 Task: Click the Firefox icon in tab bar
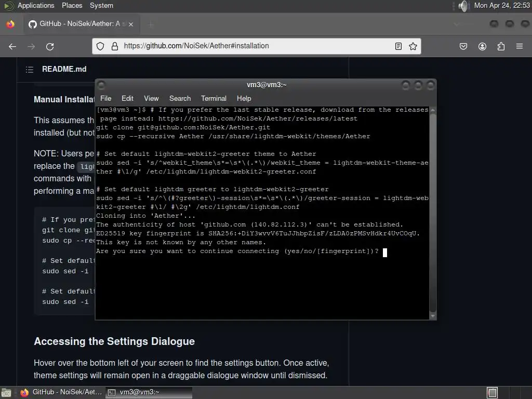click(x=10, y=24)
